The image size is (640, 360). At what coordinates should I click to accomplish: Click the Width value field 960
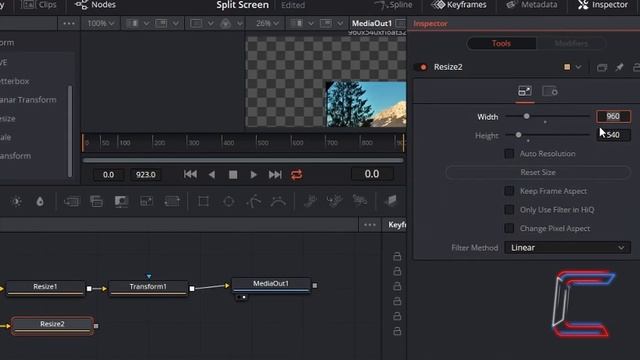pos(613,116)
